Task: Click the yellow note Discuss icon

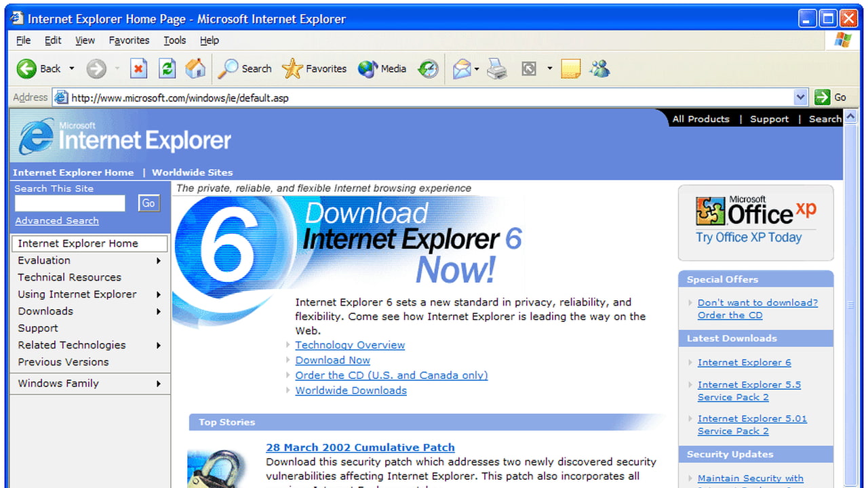Action: click(571, 68)
